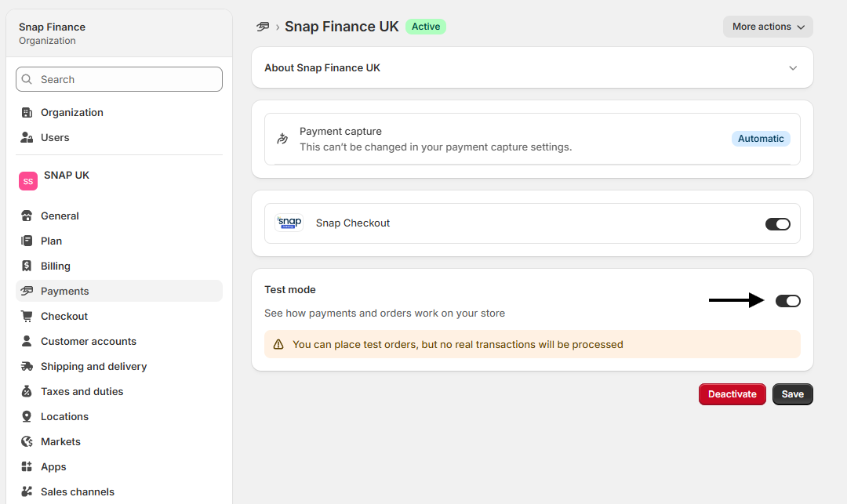Screen dimensions: 847x504
Task: Click the Deactivate button
Action: 732,394
